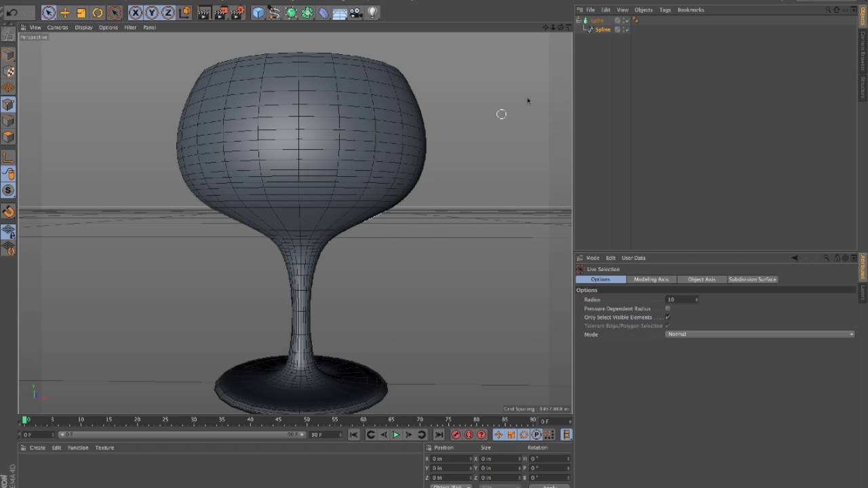Click the Record Active Objects red button
Screen dimensions: 868x488
pos(456,435)
